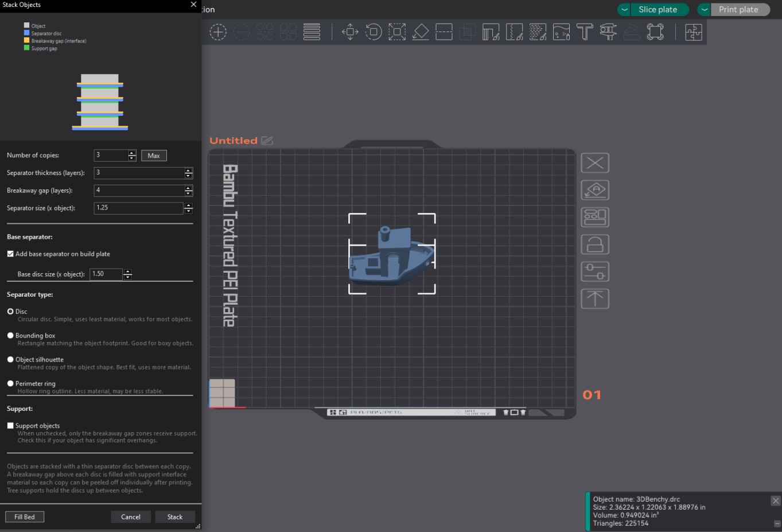
Task: Increase Base disc size value
Action: pyautogui.click(x=127, y=271)
